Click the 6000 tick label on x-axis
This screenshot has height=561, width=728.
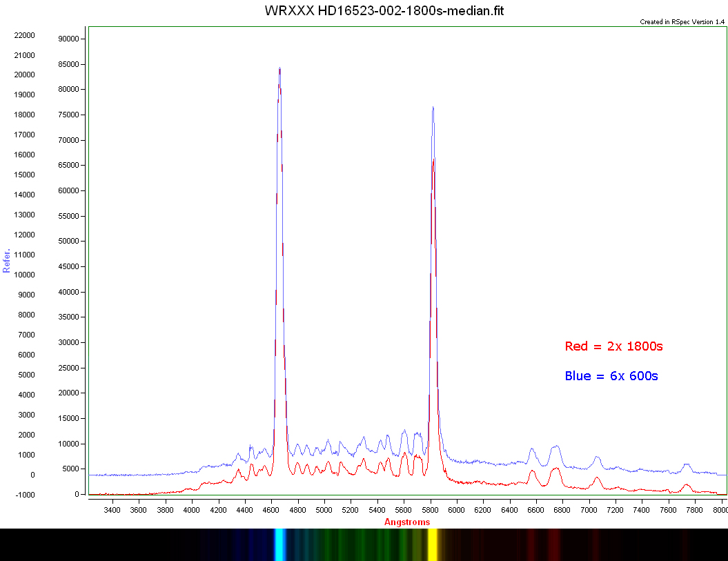(456, 511)
